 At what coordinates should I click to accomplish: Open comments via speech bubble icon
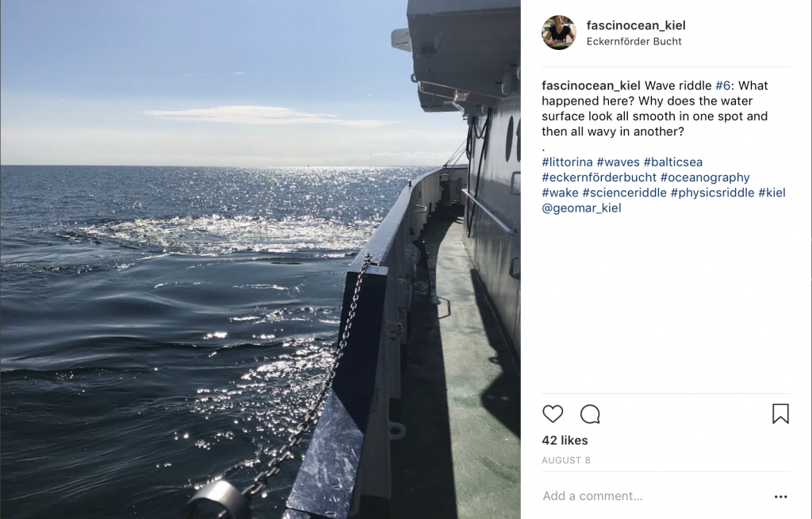coord(590,414)
